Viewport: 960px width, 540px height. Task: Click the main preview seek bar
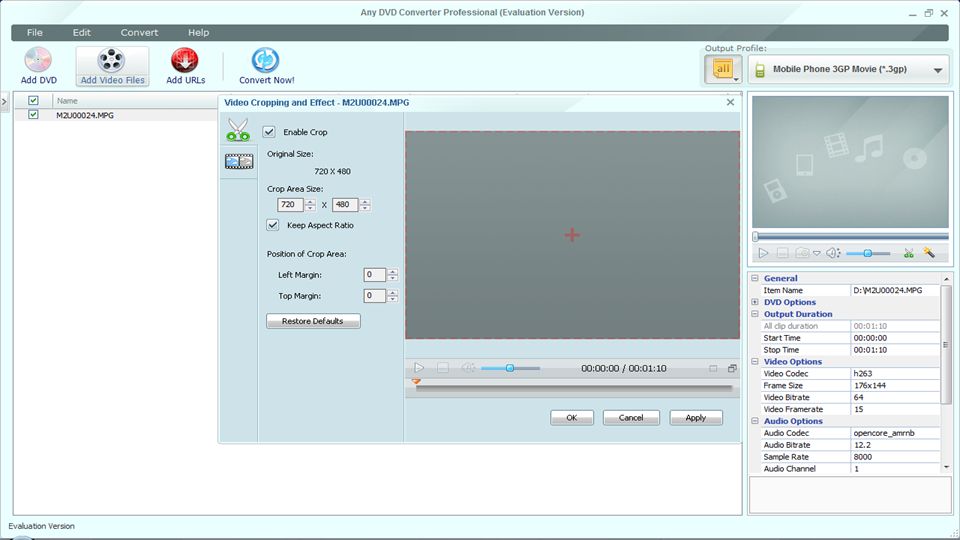[x=851, y=236]
